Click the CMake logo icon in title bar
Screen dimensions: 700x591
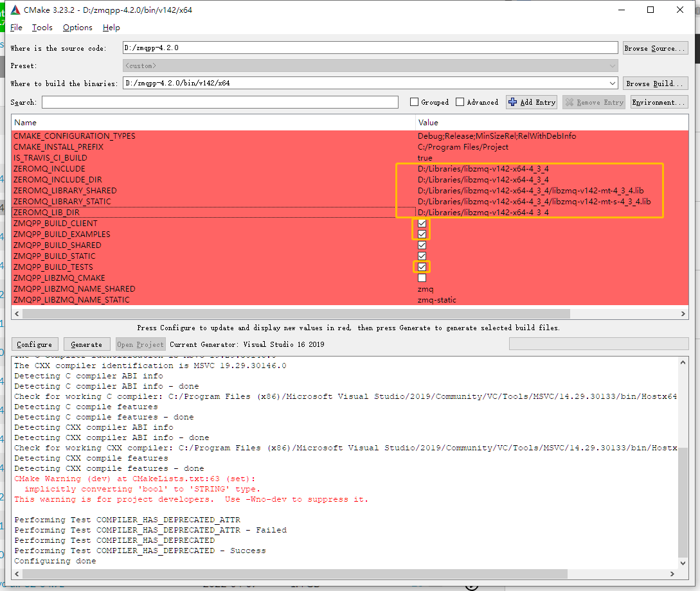(x=15, y=10)
